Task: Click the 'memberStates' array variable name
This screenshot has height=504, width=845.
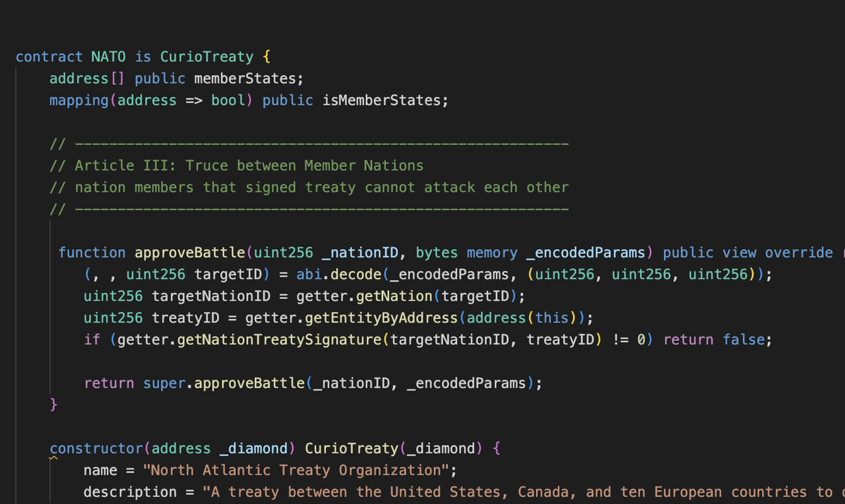Action: [x=245, y=78]
